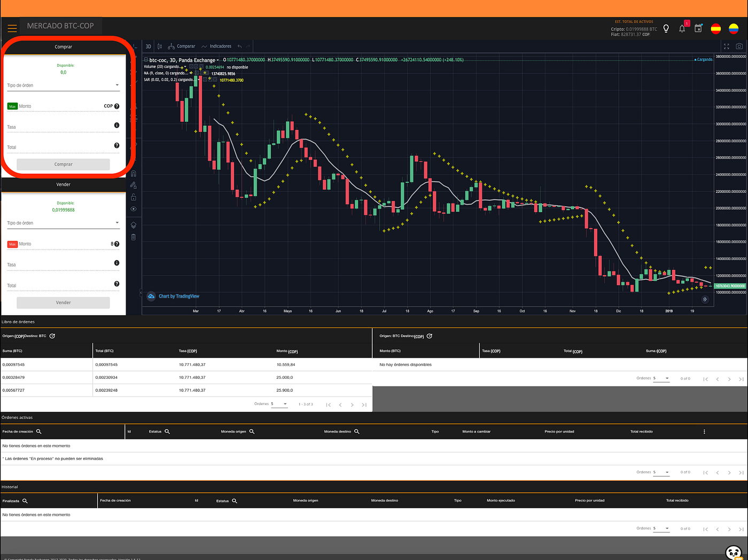Search by Fecha de creación in active orders
The image size is (748, 560).
click(x=38, y=431)
